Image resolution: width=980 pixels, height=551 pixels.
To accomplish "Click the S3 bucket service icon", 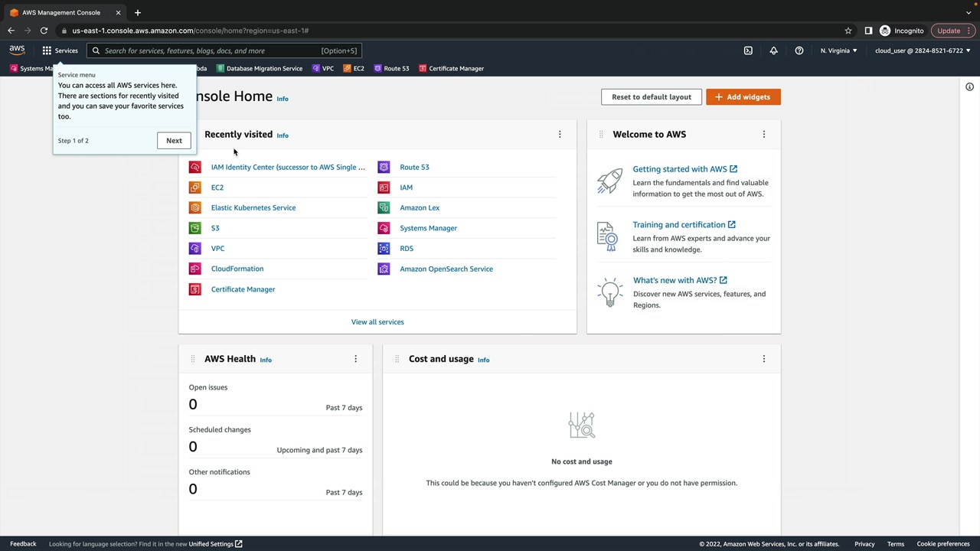I will click(195, 228).
